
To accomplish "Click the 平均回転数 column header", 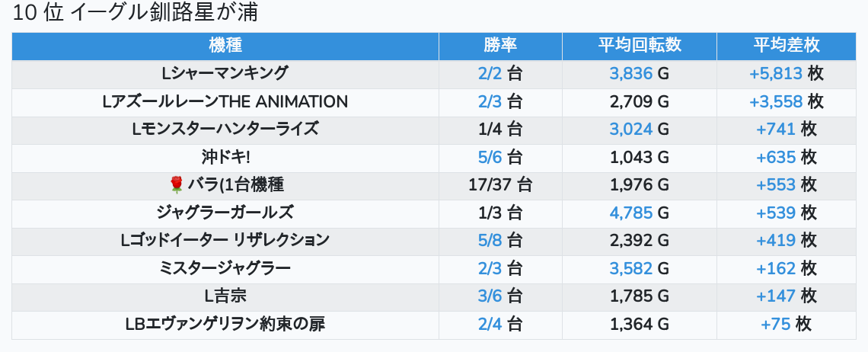I will tap(639, 46).
